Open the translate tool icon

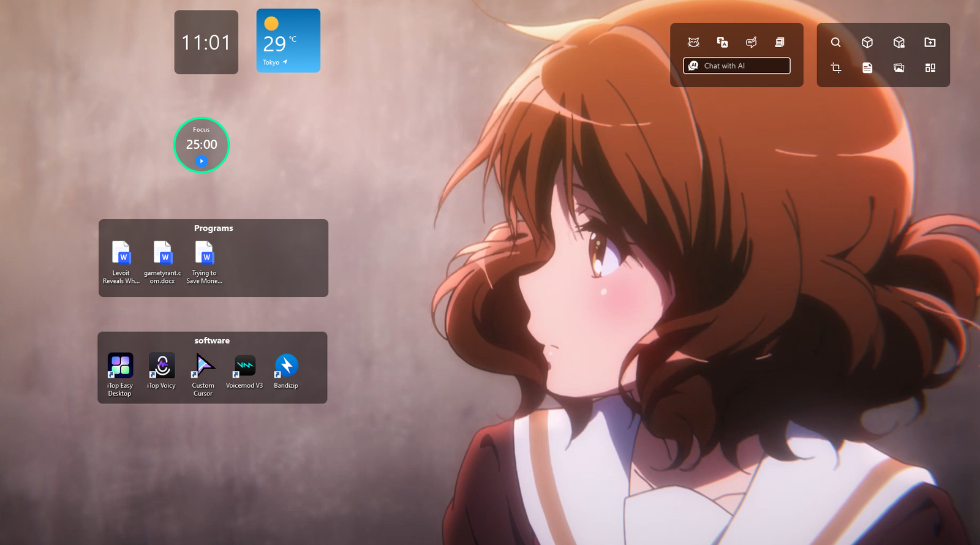point(722,42)
